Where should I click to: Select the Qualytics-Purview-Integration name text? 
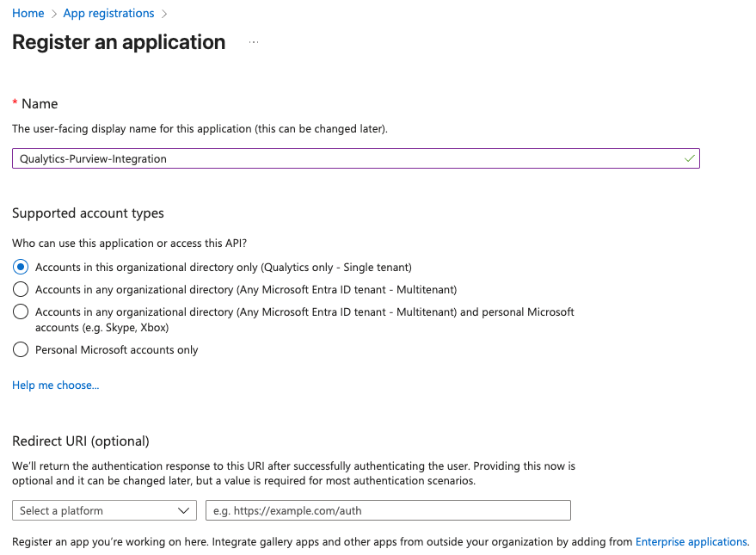coord(95,158)
